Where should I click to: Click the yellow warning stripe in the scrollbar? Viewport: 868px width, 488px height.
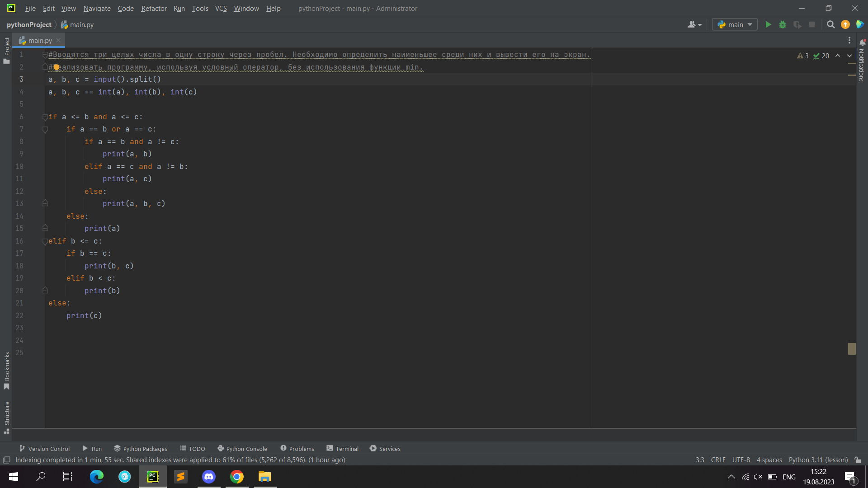pos(852,348)
